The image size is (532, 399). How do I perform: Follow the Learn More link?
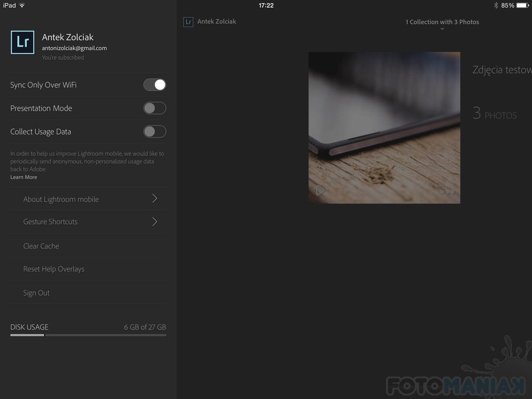(x=24, y=177)
